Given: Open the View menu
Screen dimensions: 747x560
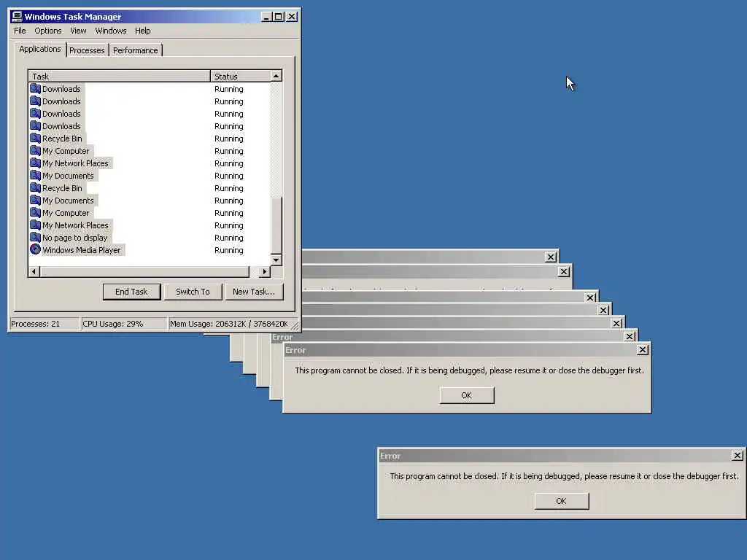Looking at the screenshot, I should [78, 31].
